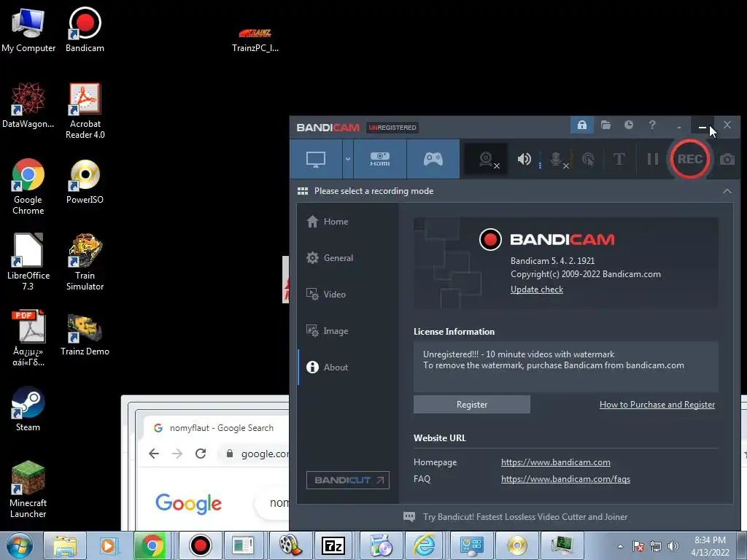Open the Windows Start menu

coord(20,545)
